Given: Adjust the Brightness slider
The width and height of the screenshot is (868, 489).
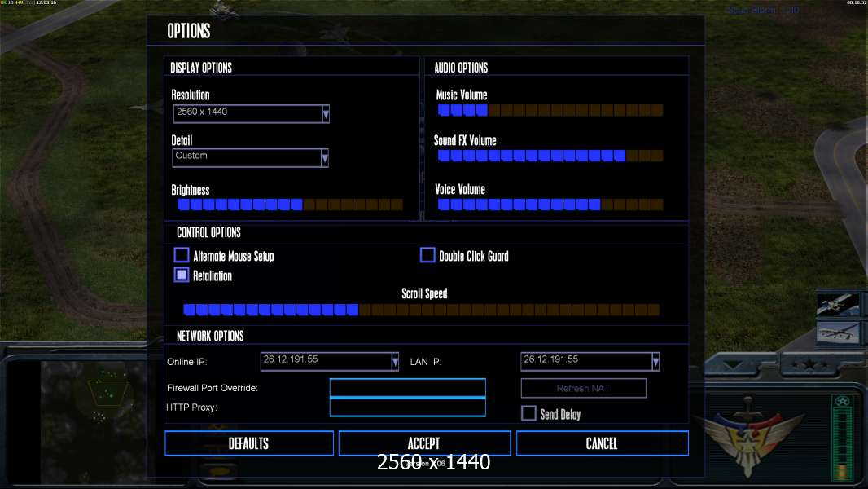Looking at the screenshot, I should tap(290, 205).
